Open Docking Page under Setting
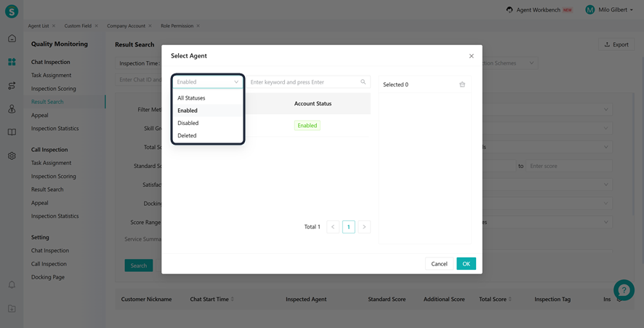 pyautogui.click(x=48, y=277)
